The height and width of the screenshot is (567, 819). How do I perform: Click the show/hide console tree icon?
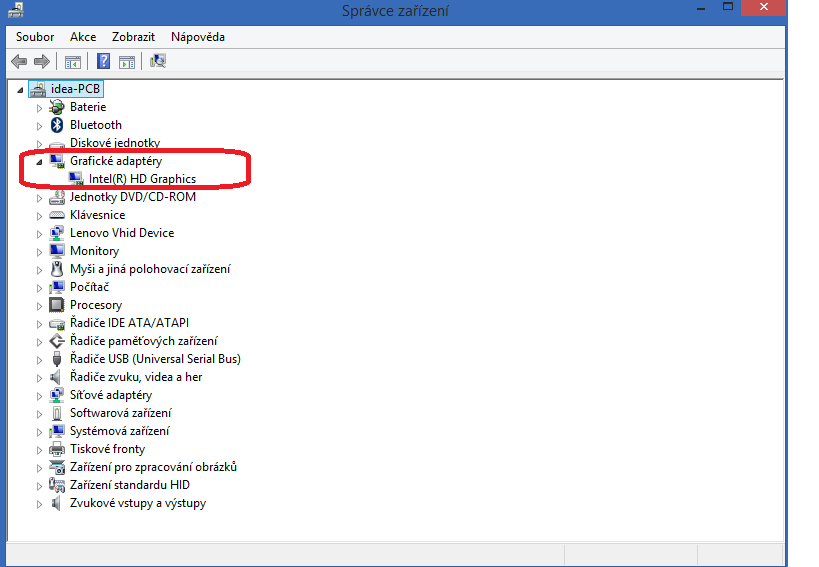point(73,62)
